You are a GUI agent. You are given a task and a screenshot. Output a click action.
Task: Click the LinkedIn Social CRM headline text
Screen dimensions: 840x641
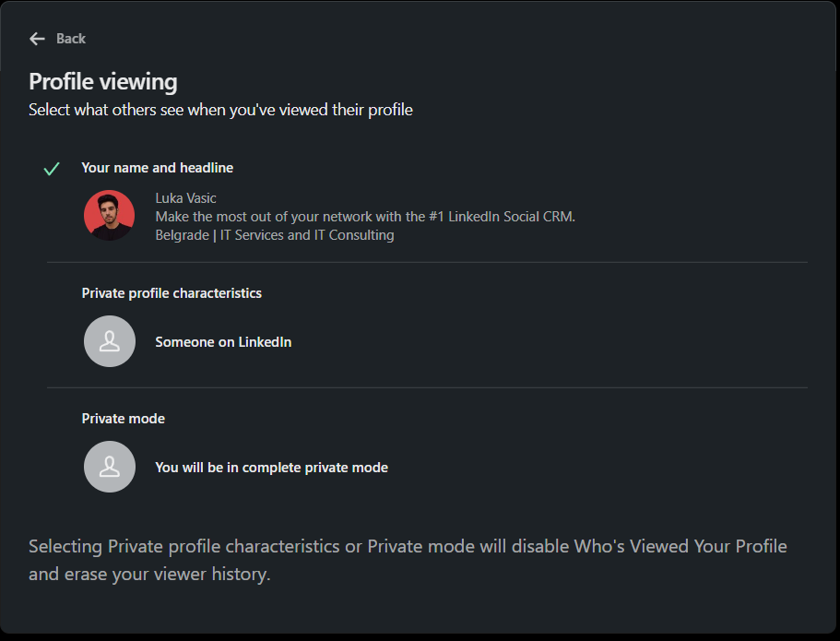pos(365,217)
